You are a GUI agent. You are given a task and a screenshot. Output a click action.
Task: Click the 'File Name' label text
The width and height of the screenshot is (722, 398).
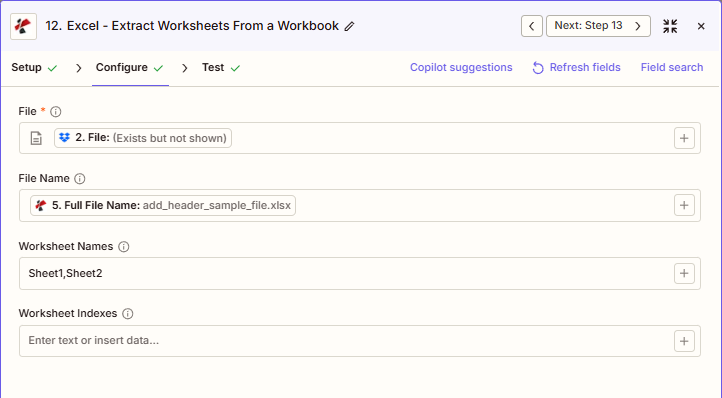coord(44,178)
